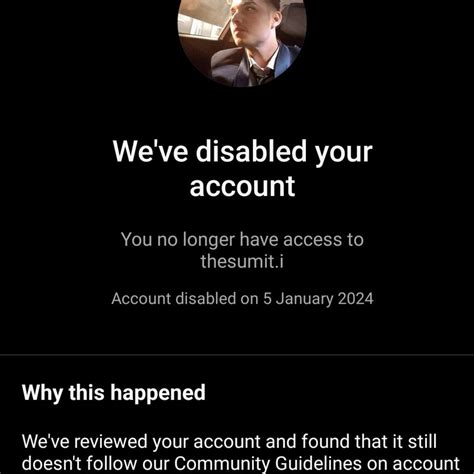Click the word "account" ending the main heading
Viewport: 474px width, 474px height.
point(242,187)
